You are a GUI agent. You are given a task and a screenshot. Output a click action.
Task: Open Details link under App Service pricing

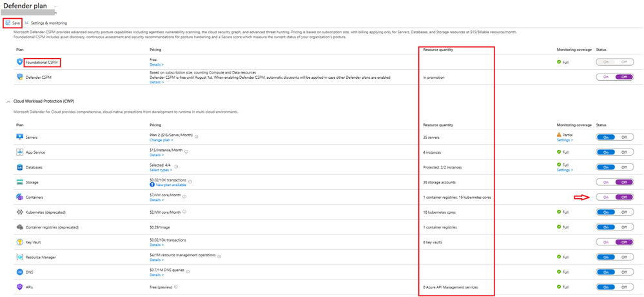click(157, 155)
